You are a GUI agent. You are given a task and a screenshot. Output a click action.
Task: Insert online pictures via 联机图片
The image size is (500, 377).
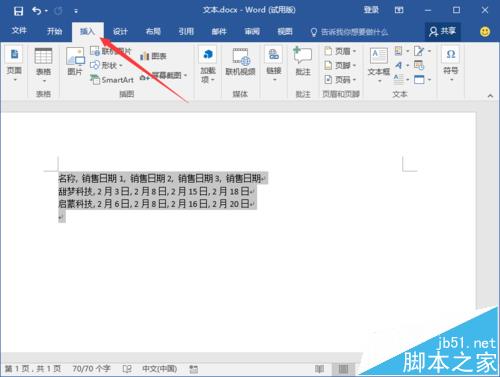(x=111, y=51)
